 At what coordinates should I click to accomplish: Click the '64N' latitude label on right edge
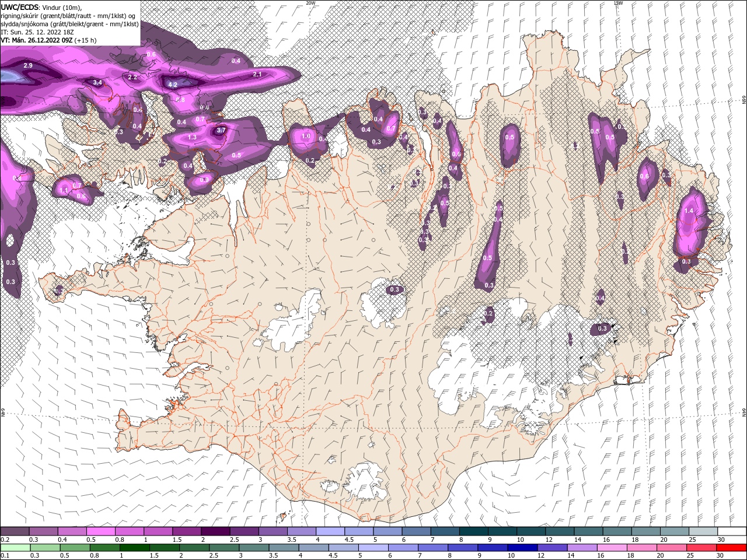pos(744,413)
